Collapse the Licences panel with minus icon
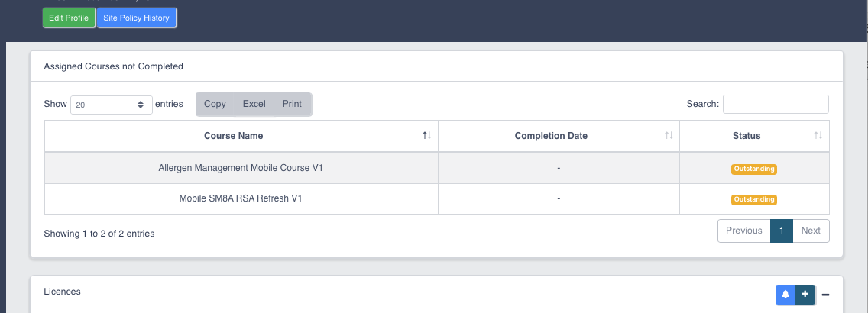The width and height of the screenshot is (868, 313). point(825,295)
